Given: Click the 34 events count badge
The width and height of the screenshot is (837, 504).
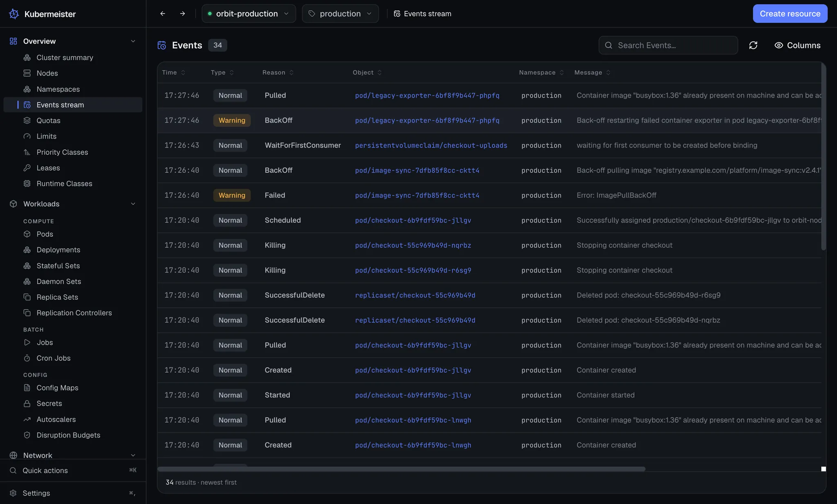Looking at the screenshot, I should [x=217, y=45].
